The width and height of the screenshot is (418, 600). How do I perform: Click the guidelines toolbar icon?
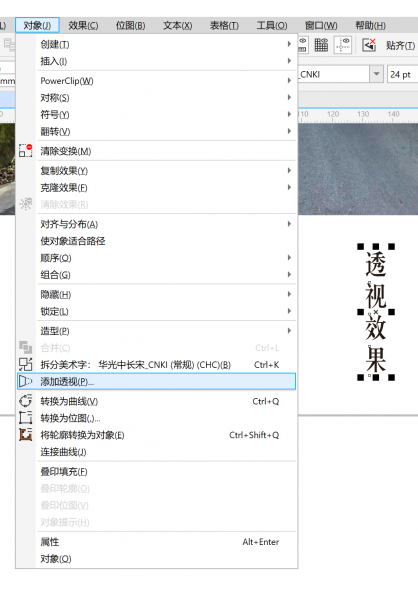[343, 45]
